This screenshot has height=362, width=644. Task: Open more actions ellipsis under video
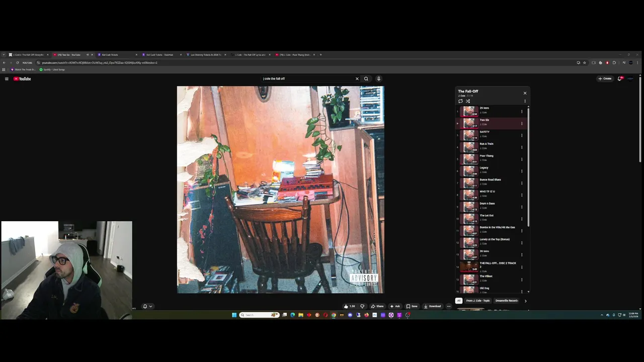click(x=449, y=306)
